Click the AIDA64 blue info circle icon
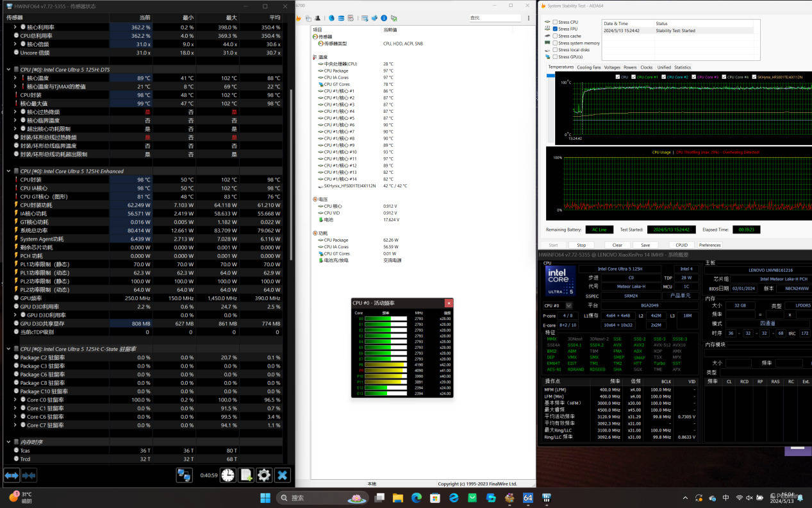The width and height of the screenshot is (812, 508). (x=384, y=18)
